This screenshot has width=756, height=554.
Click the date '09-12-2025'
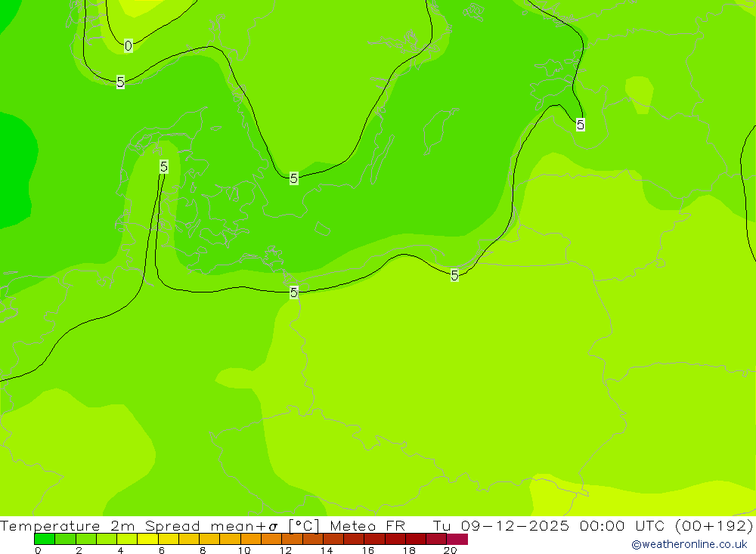click(515, 525)
